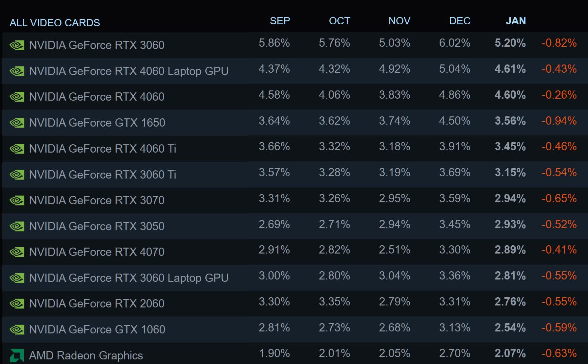Click the 2.76% January value for RTX 2060
This screenshot has width=588, height=364.
pyautogui.click(x=510, y=302)
